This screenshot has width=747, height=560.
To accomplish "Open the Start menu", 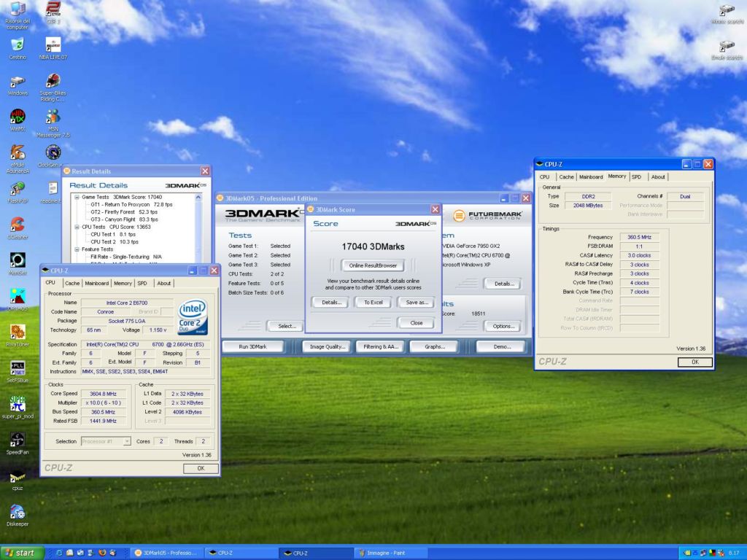I will 22,553.
